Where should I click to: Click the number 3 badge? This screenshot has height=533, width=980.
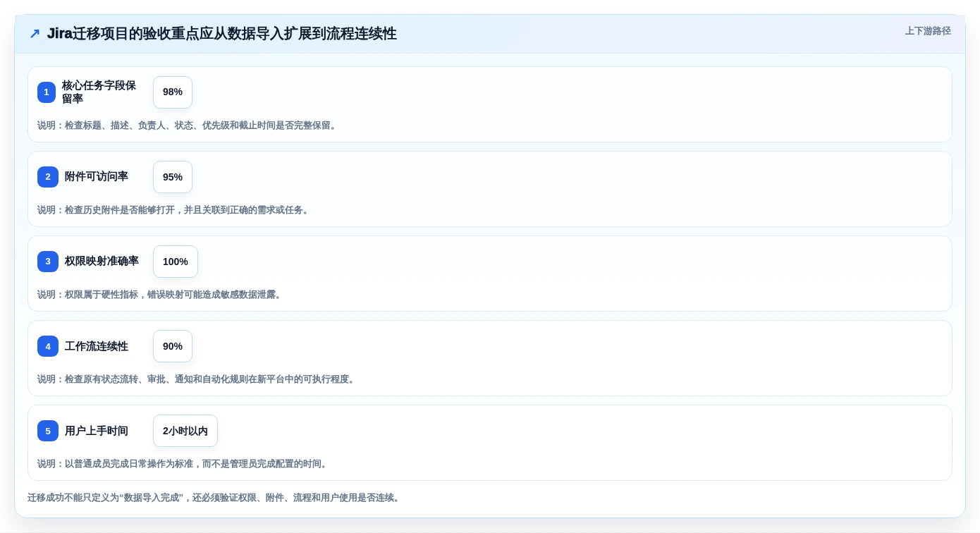tap(48, 262)
